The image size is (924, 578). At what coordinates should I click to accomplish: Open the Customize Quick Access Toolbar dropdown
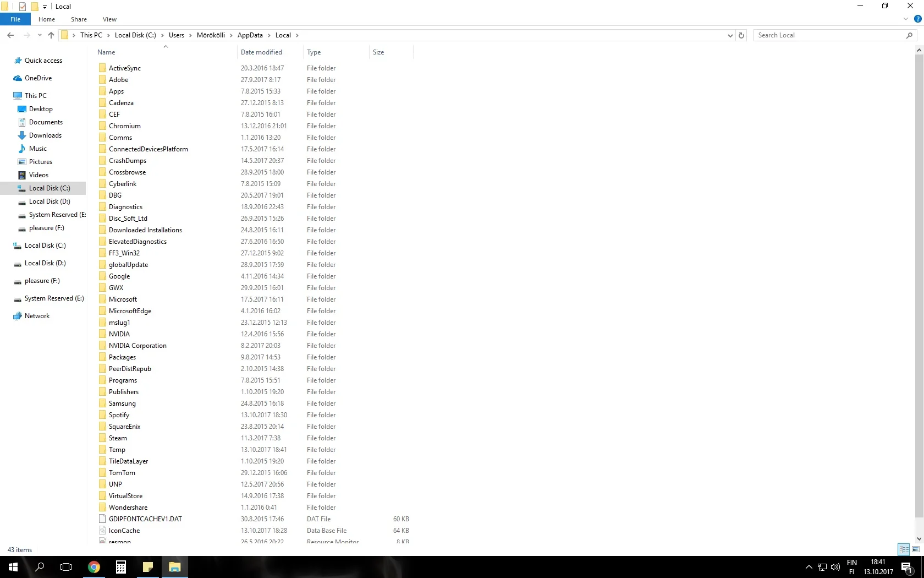pos(45,7)
